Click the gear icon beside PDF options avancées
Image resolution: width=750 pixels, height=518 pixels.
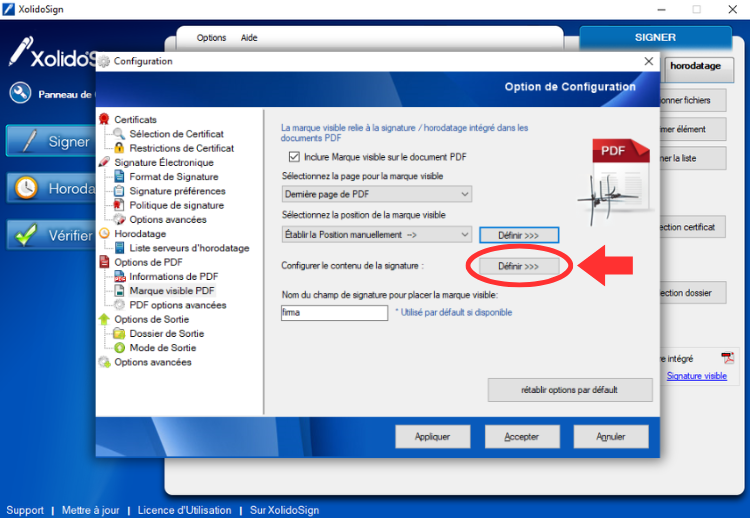pyautogui.click(x=119, y=305)
